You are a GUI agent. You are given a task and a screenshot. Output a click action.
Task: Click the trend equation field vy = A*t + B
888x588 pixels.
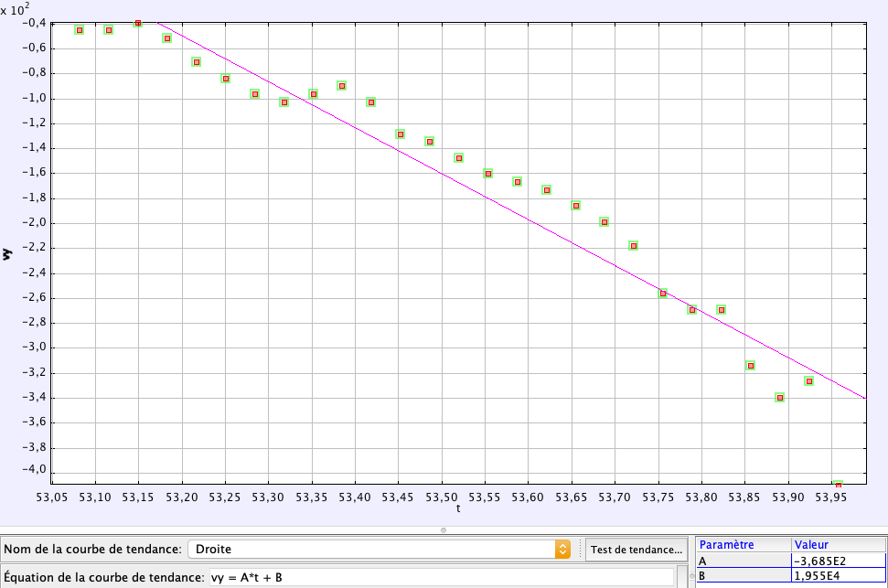tap(439, 578)
